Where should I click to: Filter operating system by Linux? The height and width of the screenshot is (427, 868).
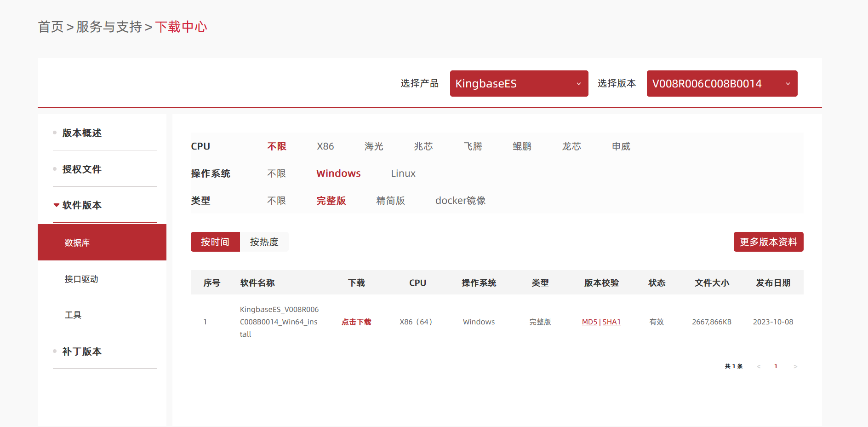tap(403, 173)
